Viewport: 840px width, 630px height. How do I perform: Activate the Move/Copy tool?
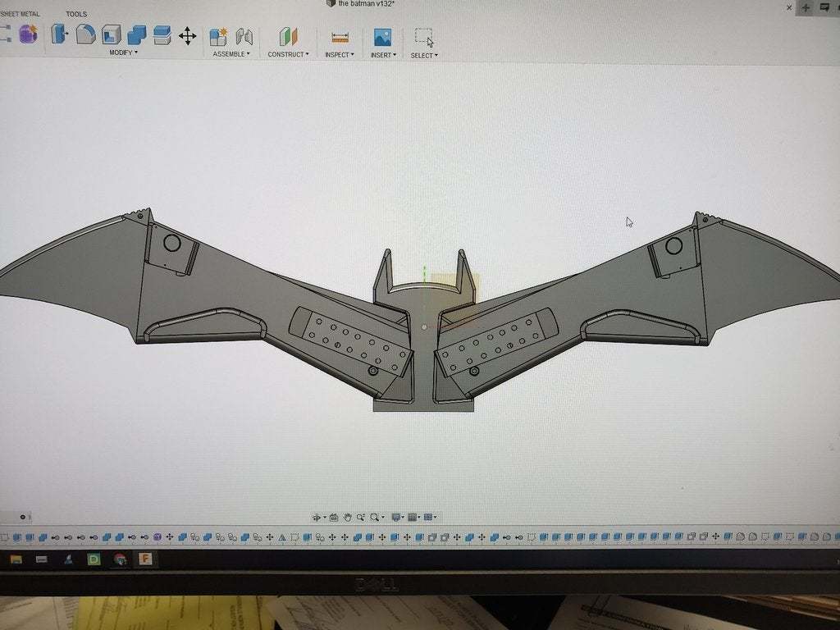click(187, 36)
